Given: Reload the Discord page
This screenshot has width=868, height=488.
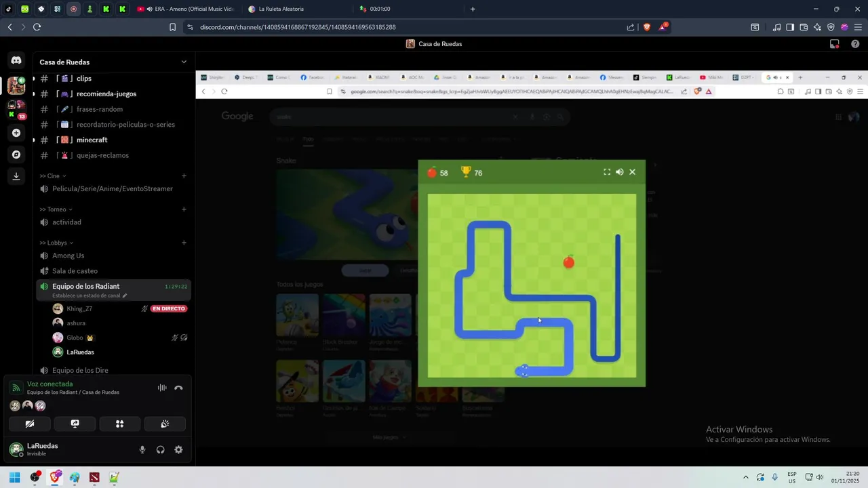Looking at the screenshot, I should point(37,27).
